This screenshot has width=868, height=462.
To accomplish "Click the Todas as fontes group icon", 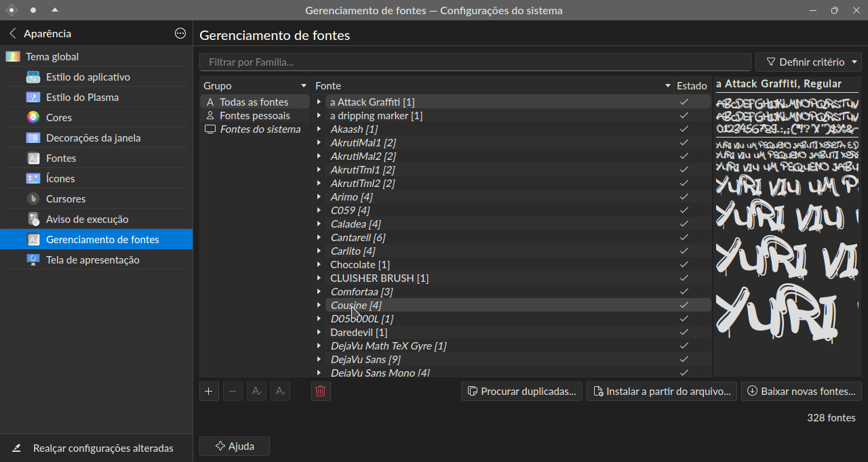I will (x=210, y=102).
